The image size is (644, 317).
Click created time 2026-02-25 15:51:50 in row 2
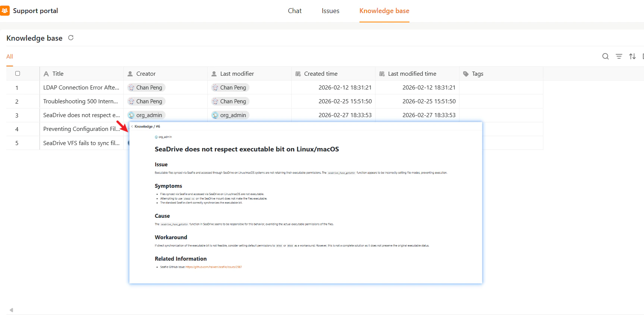pos(345,101)
